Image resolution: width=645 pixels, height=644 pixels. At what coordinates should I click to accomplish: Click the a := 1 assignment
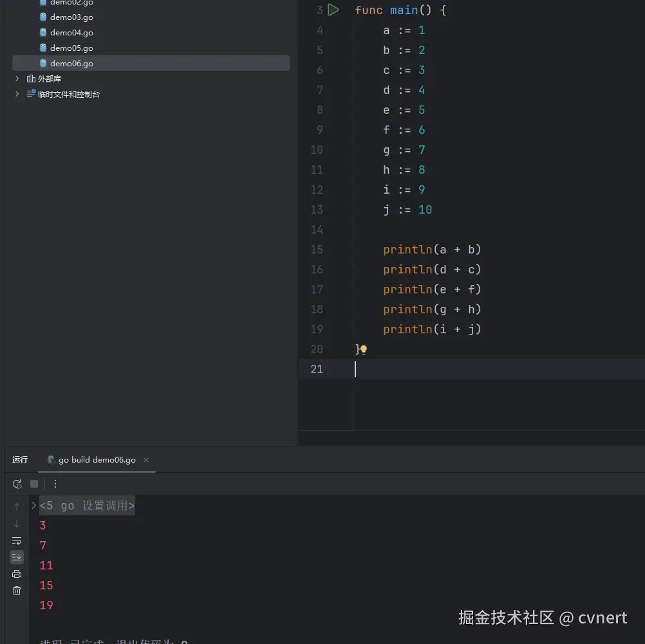[x=404, y=30]
